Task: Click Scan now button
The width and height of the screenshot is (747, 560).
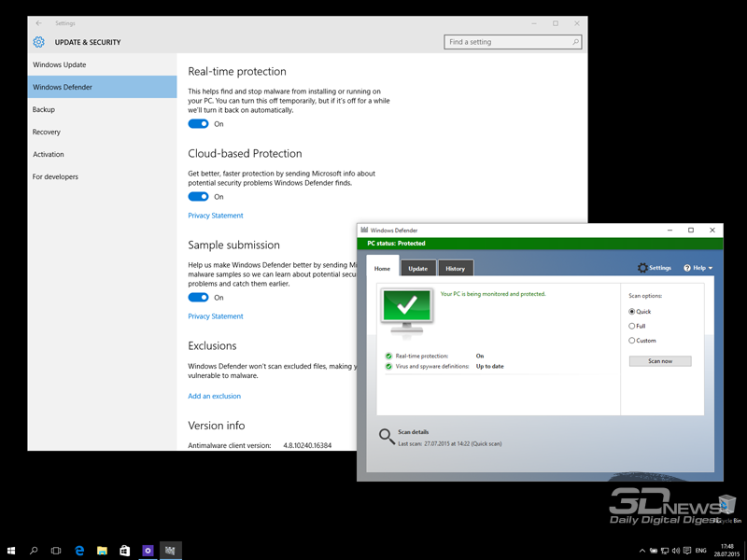Action: 660,361
